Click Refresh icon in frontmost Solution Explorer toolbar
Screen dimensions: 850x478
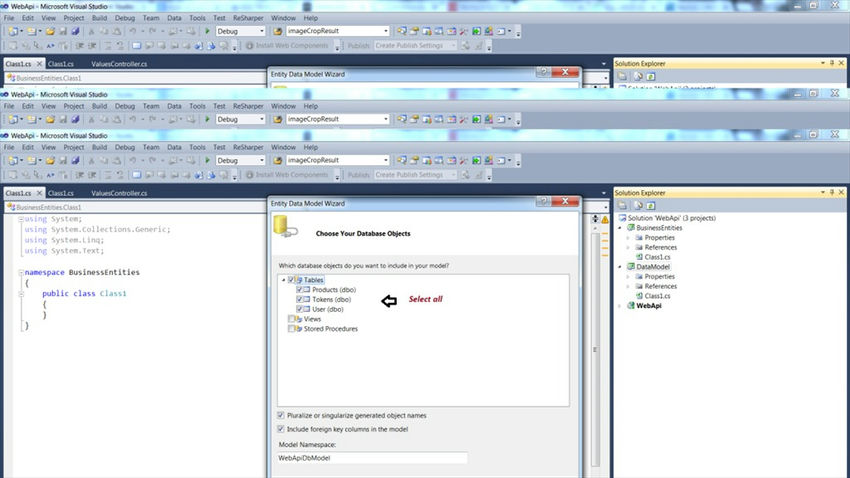[651, 205]
